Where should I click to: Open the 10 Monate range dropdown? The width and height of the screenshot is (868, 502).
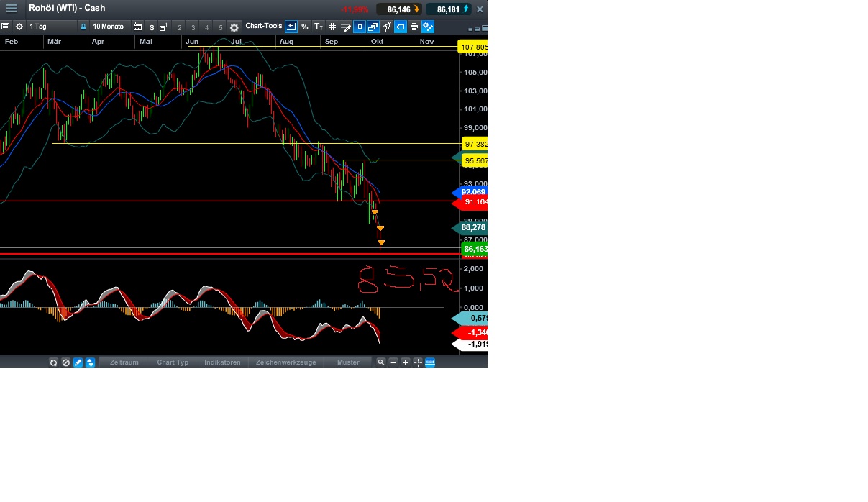tap(109, 26)
